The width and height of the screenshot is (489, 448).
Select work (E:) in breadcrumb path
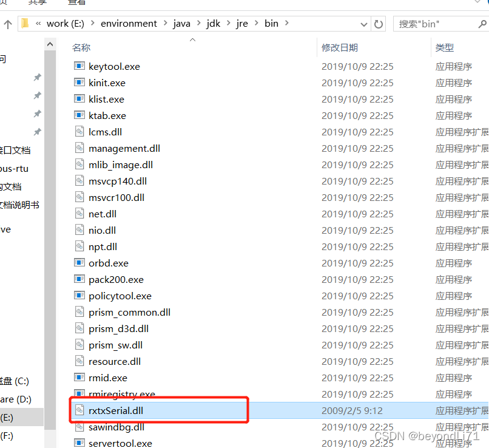(66, 24)
